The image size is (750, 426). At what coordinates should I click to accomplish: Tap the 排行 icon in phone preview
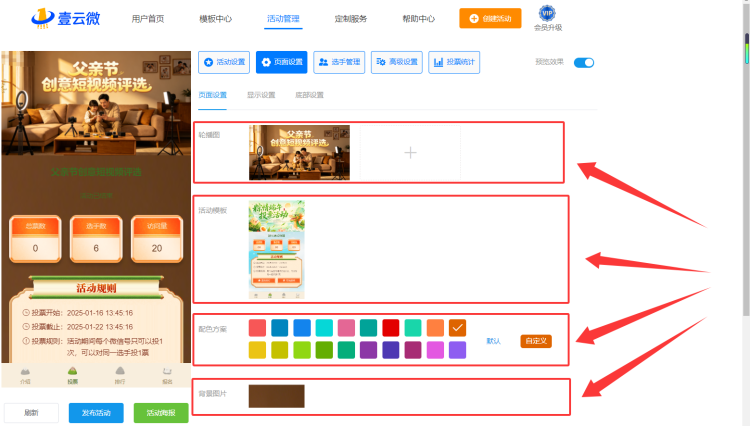[120, 375]
